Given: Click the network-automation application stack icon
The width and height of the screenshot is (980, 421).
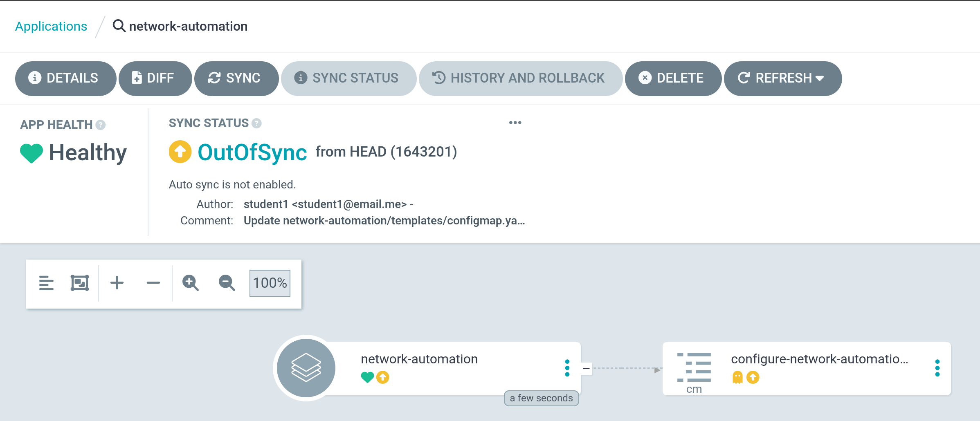Looking at the screenshot, I should (306, 368).
